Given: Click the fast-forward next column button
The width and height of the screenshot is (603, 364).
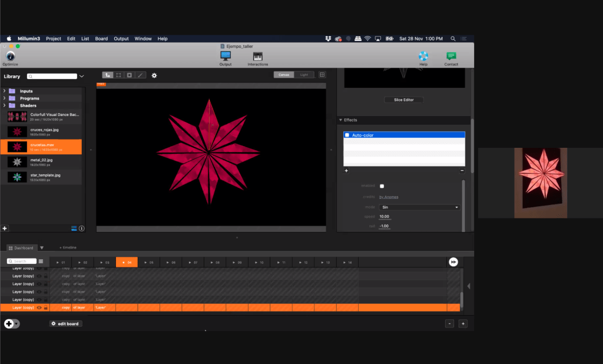Looking at the screenshot, I should [453, 262].
